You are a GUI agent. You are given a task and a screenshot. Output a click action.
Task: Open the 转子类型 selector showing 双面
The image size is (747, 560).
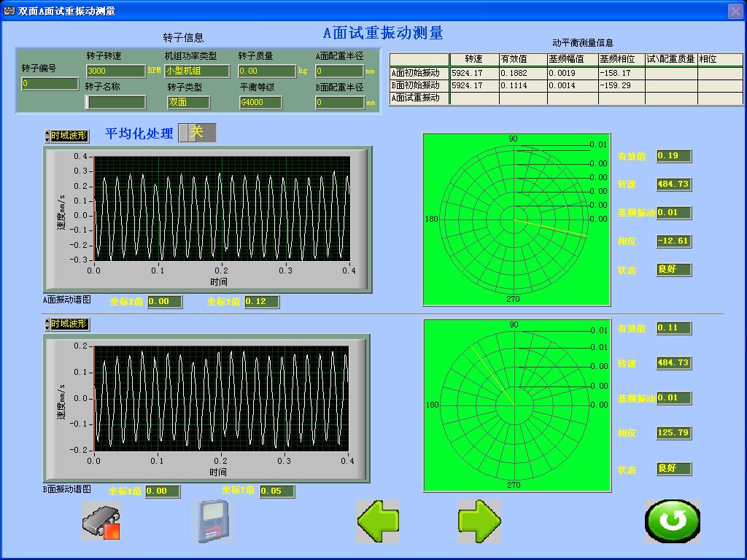tap(188, 103)
